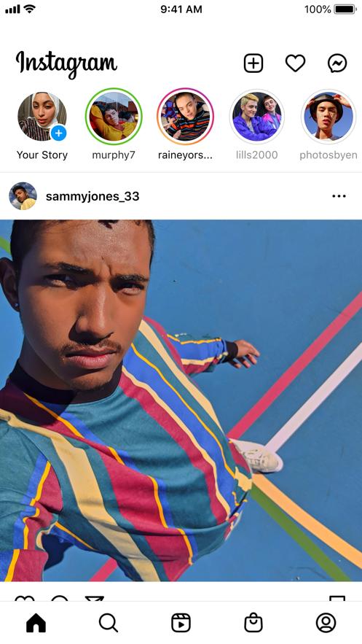This screenshot has width=362, height=644.
Task: Add to Your Story blue plus badge
Action: 58,133
